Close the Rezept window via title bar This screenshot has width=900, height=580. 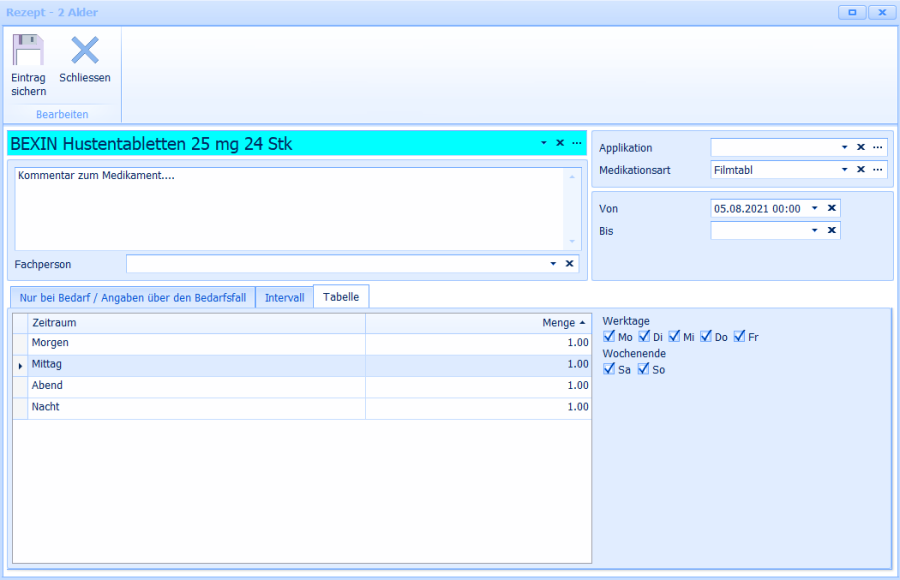(x=882, y=12)
